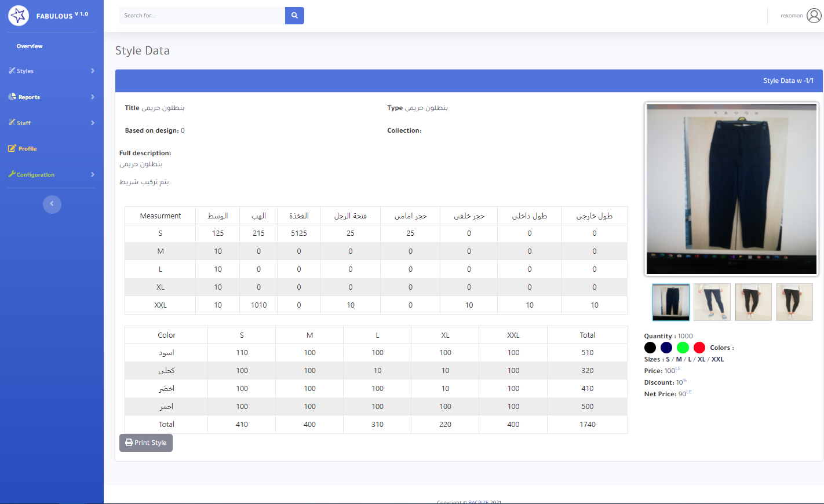Viewport: 824px width, 504px height.
Task: Expand the Reports menu chevron
Action: click(93, 97)
